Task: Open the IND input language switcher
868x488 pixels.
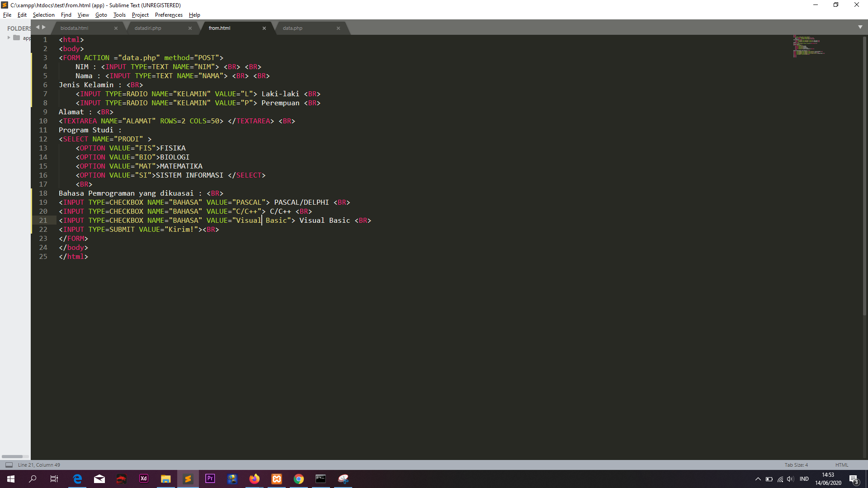Action: tap(804, 479)
